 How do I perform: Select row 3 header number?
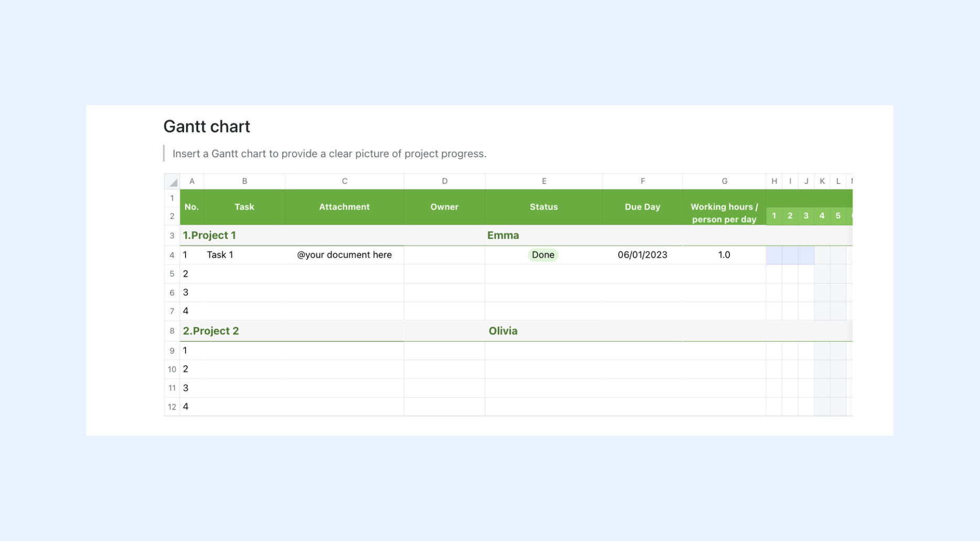172,236
